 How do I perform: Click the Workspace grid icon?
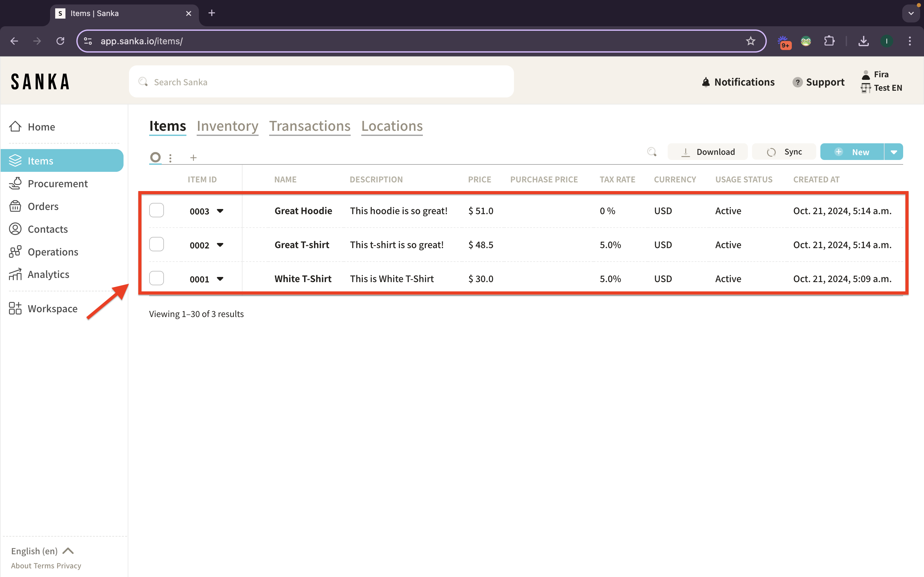coord(15,308)
